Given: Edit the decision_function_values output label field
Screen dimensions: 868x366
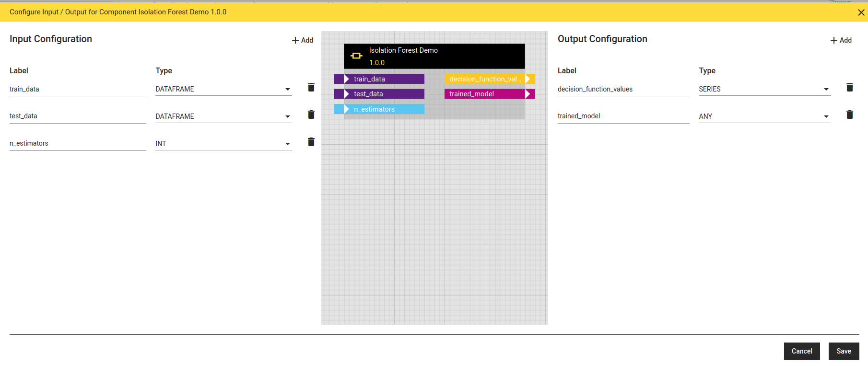Looking at the screenshot, I should click(x=623, y=89).
